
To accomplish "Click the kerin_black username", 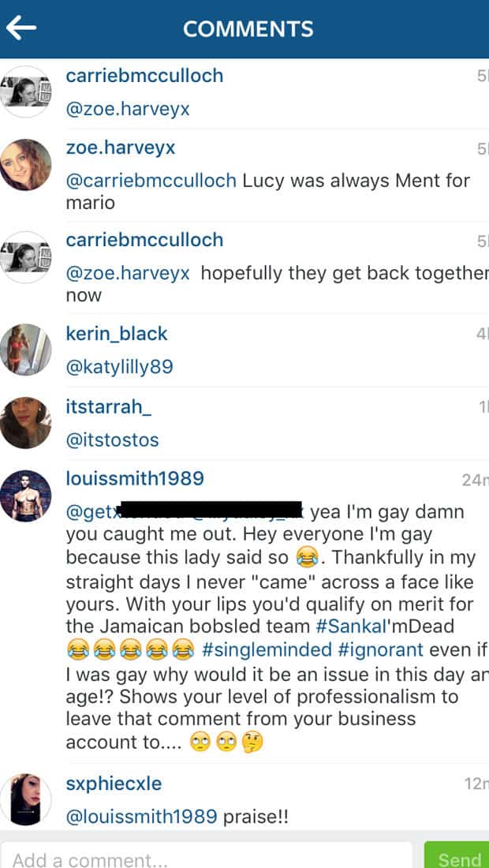I will pyautogui.click(x=117, y=333).
